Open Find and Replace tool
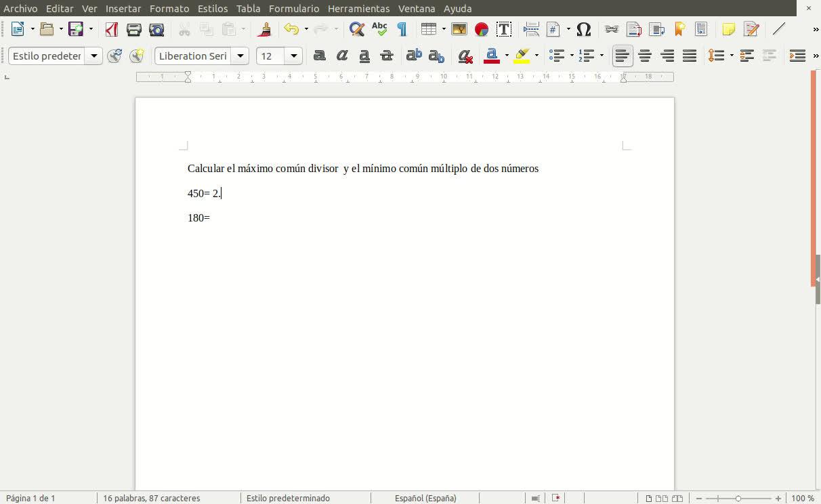821x504 pixels. (356, 29)
